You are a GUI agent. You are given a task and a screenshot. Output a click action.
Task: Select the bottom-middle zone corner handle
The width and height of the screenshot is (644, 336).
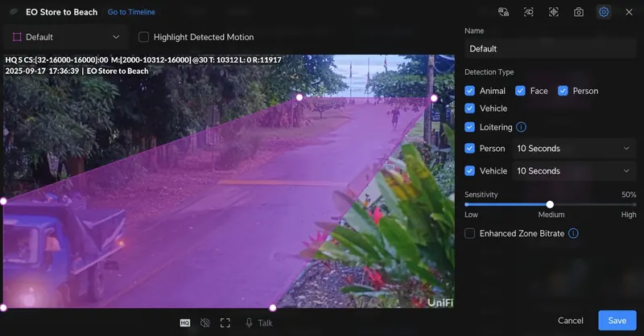tap(272, 308)
